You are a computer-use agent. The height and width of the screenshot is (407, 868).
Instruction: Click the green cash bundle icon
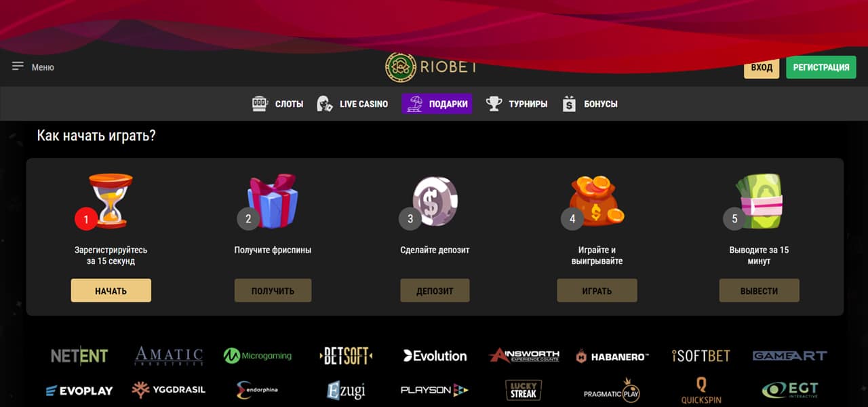[x=759, y=201]
